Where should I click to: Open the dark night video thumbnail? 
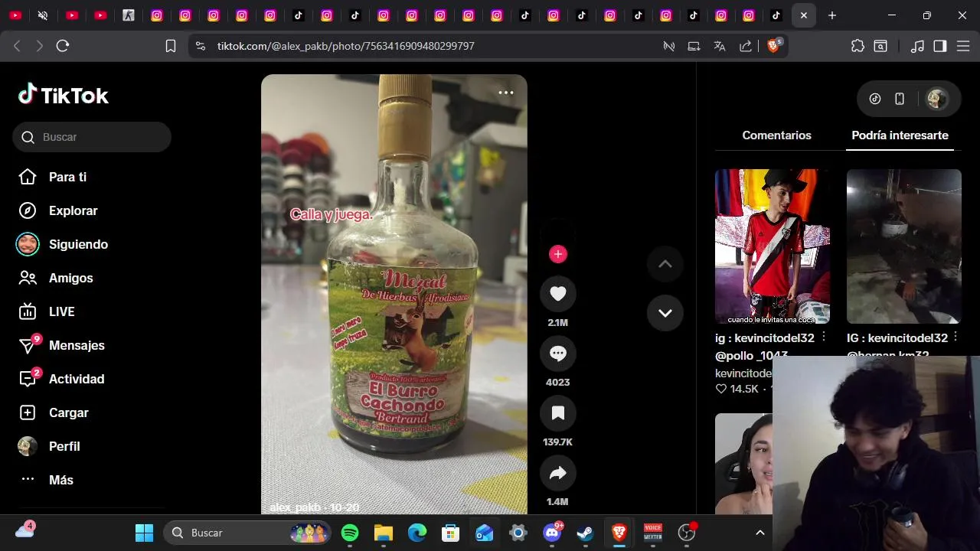coord(904,246)
